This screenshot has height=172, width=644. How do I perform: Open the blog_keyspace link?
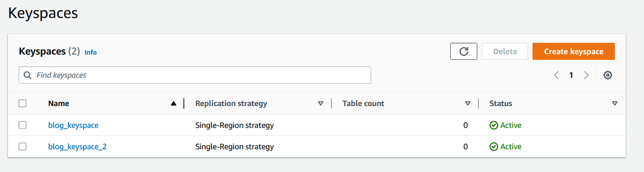point(73,125)
